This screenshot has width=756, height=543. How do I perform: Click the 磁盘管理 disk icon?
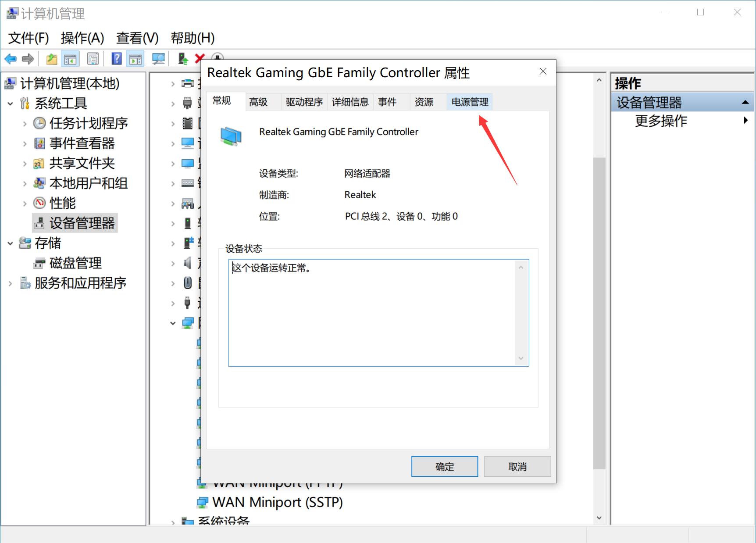(x=39, y=263)
